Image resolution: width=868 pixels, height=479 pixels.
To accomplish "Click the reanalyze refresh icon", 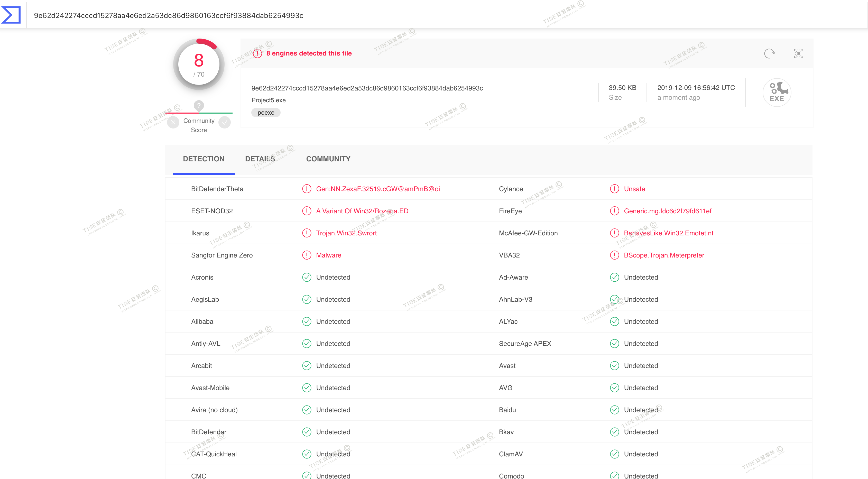I will pos(769,53).
